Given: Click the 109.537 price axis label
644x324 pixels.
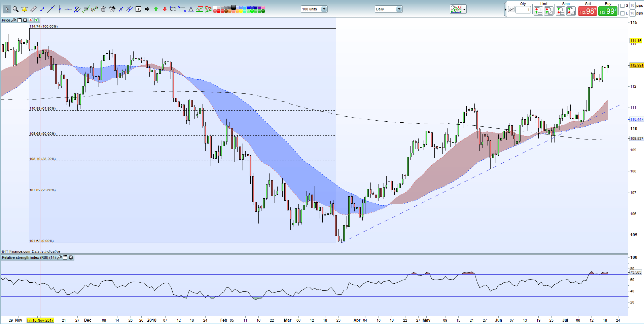Looking at the screenshot, I should pyautogui.click(x=636, y=138).
